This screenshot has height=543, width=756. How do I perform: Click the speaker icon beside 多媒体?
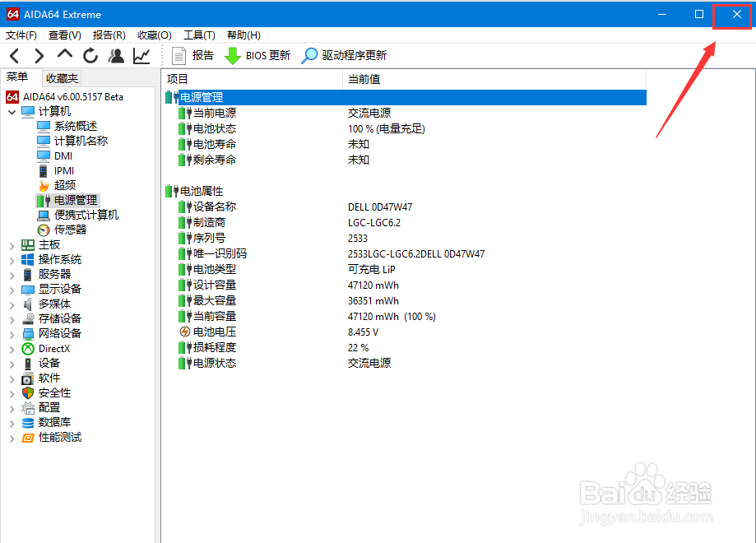pyautogui.click(x=28, y=304)
